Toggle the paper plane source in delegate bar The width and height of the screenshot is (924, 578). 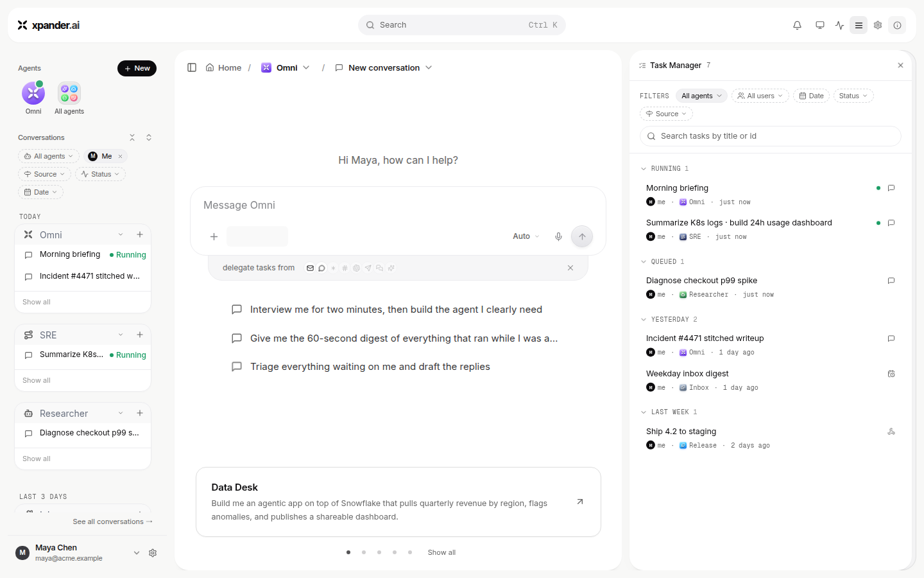click(368, 268)
